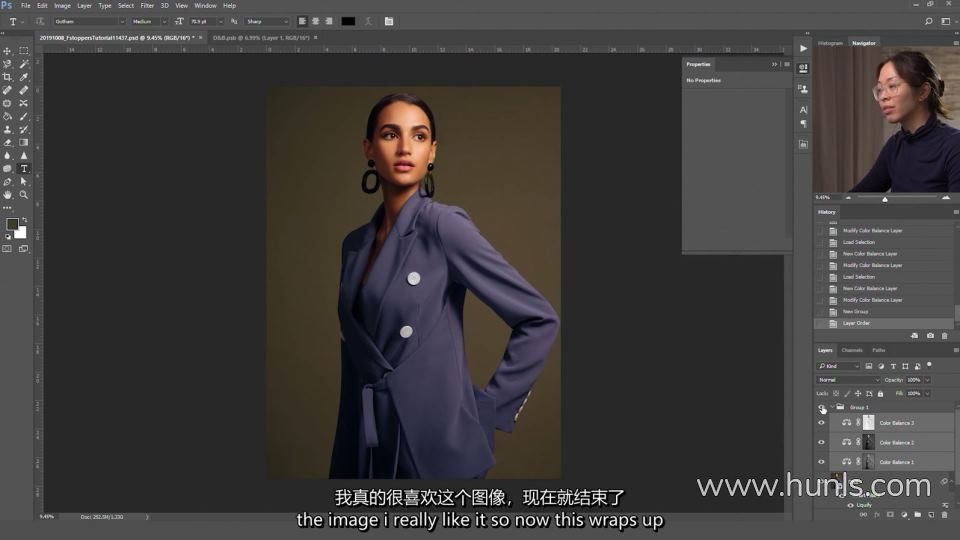960x540 pixels.
Task: Toggle visibility of Group 1
Action: pyautogui.click(x=822, y=407)
